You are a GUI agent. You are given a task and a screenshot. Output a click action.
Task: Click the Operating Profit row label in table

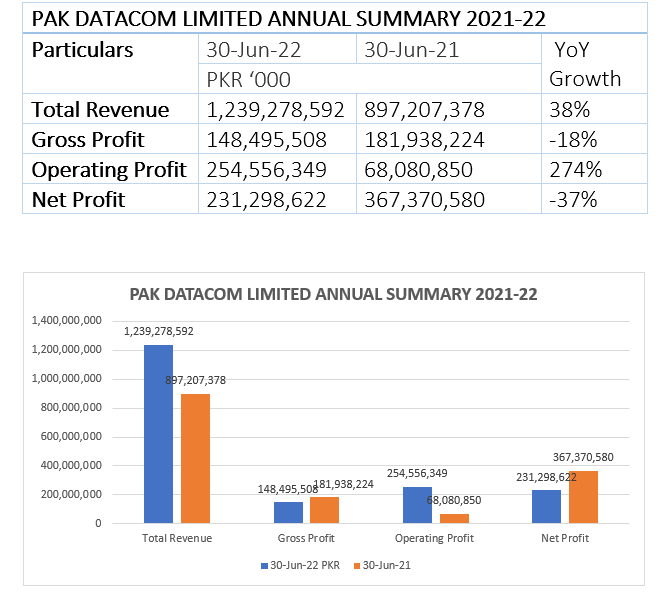(109, 170)
